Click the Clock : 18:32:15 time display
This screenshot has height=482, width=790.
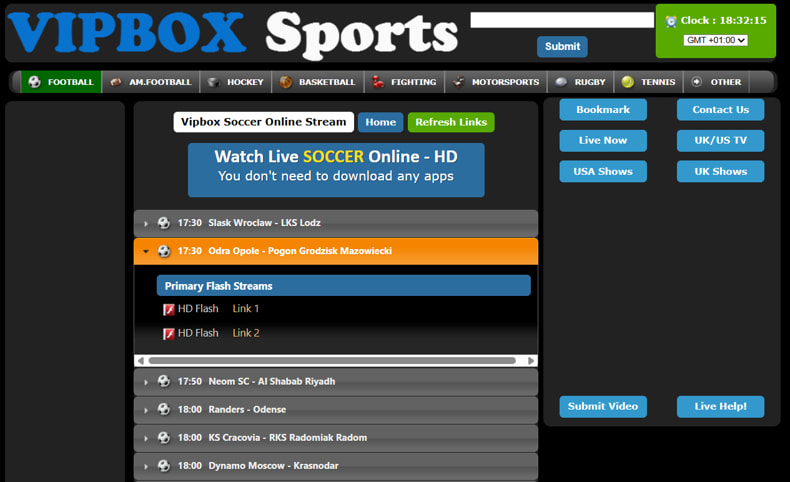(723, 21)
